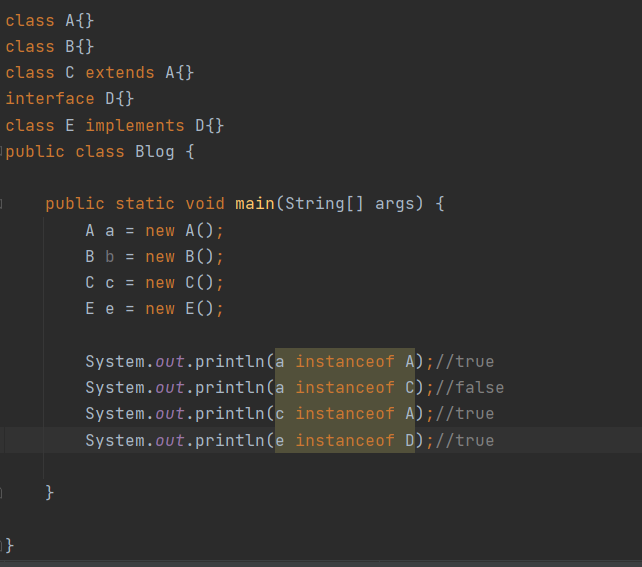Click highlighted 'e instanceof D' expression

click(x=345, y=440)
